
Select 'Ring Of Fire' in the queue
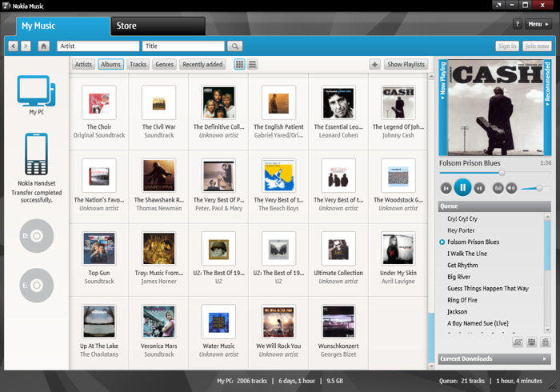(462, 300)
